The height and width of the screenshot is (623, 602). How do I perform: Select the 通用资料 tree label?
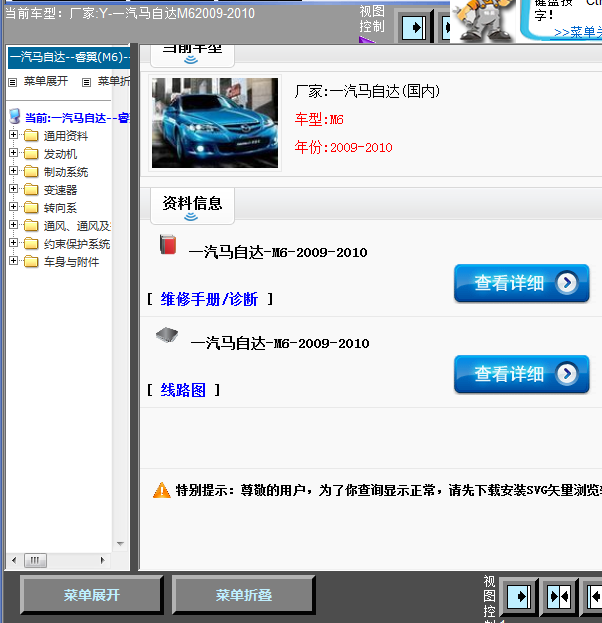[x=66, y=136]
